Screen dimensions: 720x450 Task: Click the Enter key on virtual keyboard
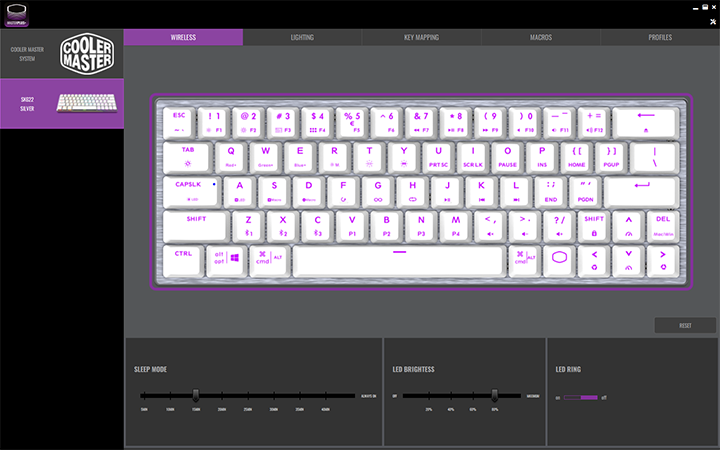[x=640, y=190]
